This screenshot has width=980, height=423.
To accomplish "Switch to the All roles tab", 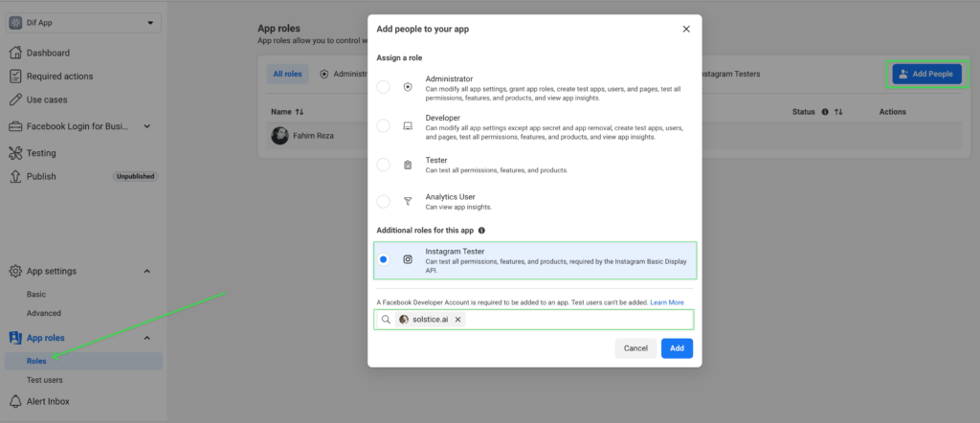I will (x=287, y=74).
